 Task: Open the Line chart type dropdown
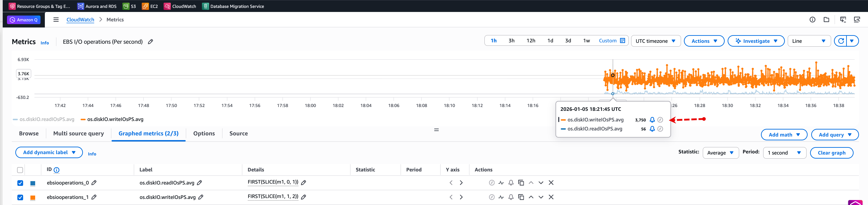click(x=809, y=41)
